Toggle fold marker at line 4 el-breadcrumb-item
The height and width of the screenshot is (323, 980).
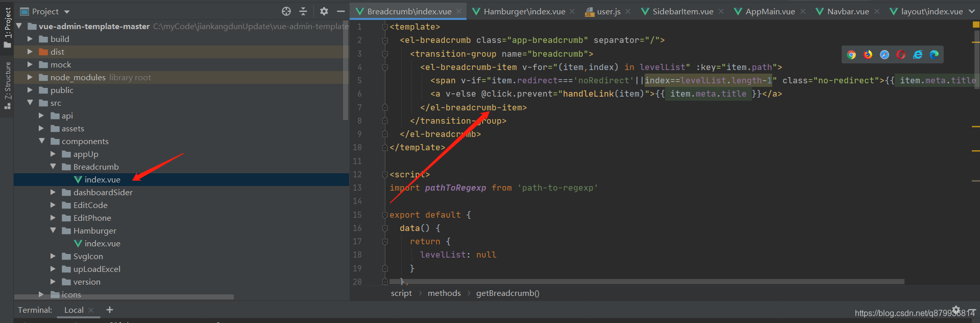(x=385, y=67)
